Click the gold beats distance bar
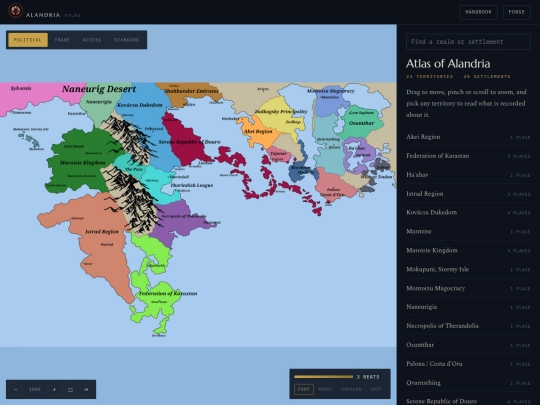540x405 pixels. pos(323,377)
